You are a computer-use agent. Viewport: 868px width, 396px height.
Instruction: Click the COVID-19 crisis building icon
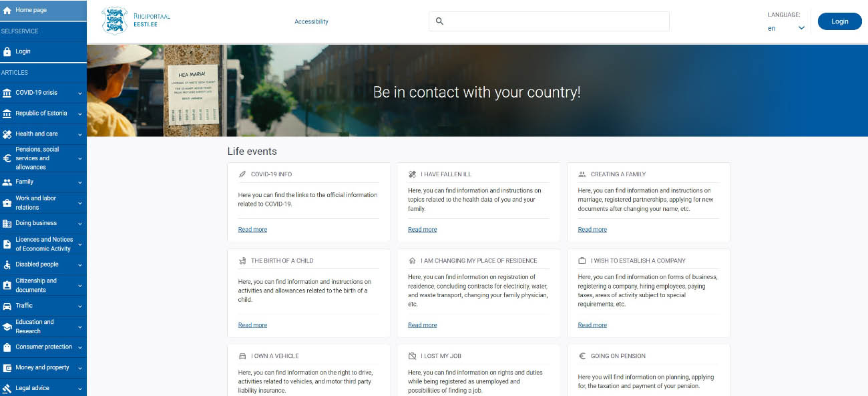pos(7,93)
